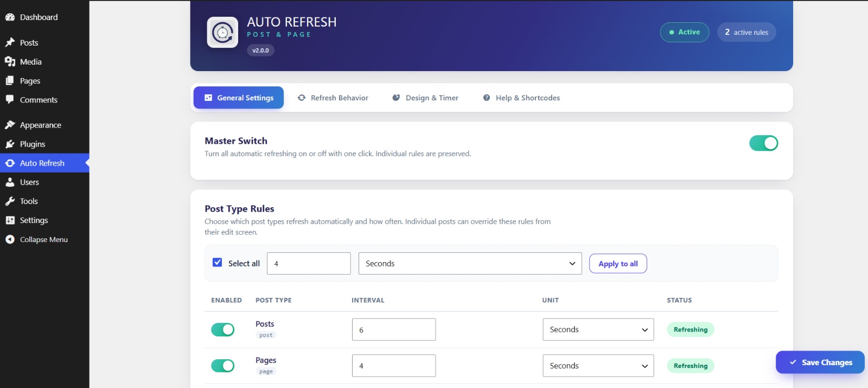
Task: Open the bulk Seconds unit dropdown
Action: tap(470, 263)
